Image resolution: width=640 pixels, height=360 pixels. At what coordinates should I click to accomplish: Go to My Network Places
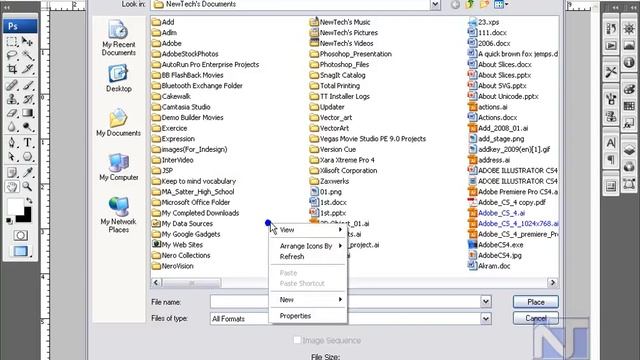click(x=118, y=215)
